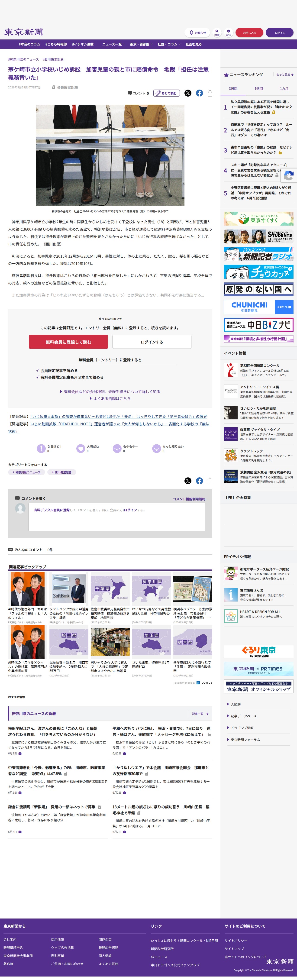Open アンドリュー・ワイエス展 event thumbnail
297x980 pixels.
point(230,391)
